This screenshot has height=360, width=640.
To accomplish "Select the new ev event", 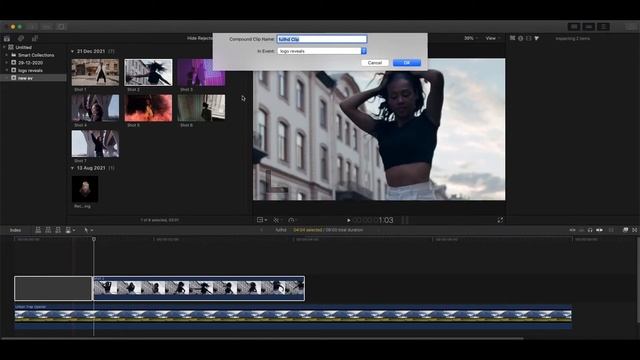I will [x=33, y=78].
